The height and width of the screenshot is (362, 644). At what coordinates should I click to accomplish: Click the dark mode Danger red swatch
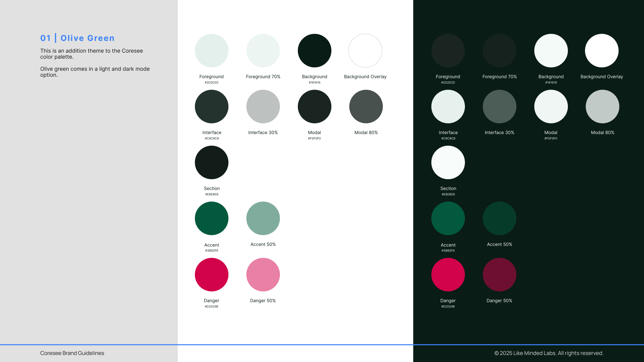point(448,275)
